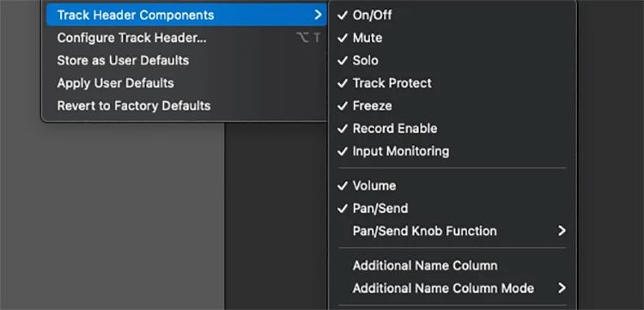Click Revert to Factory Defaults
644x310 pixels.
point(186,106)
